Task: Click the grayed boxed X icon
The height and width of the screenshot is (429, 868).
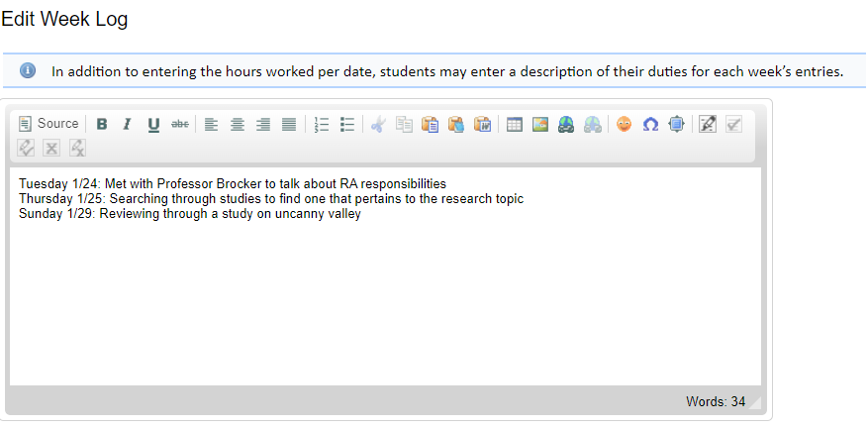Action: pyautogui.click(x=51, y=148)
